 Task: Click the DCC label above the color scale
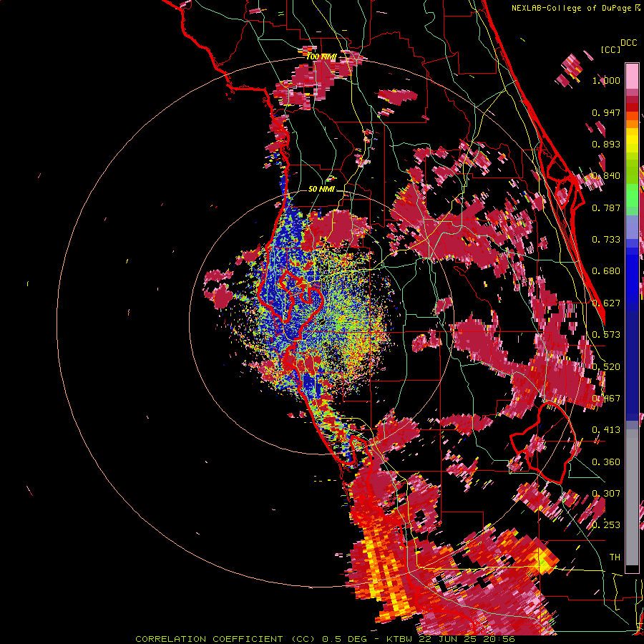628,43
